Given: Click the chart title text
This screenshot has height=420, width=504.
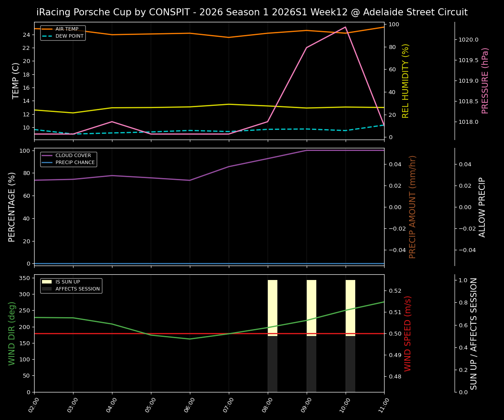Looking at the screenshot, I should coord(252,12).
